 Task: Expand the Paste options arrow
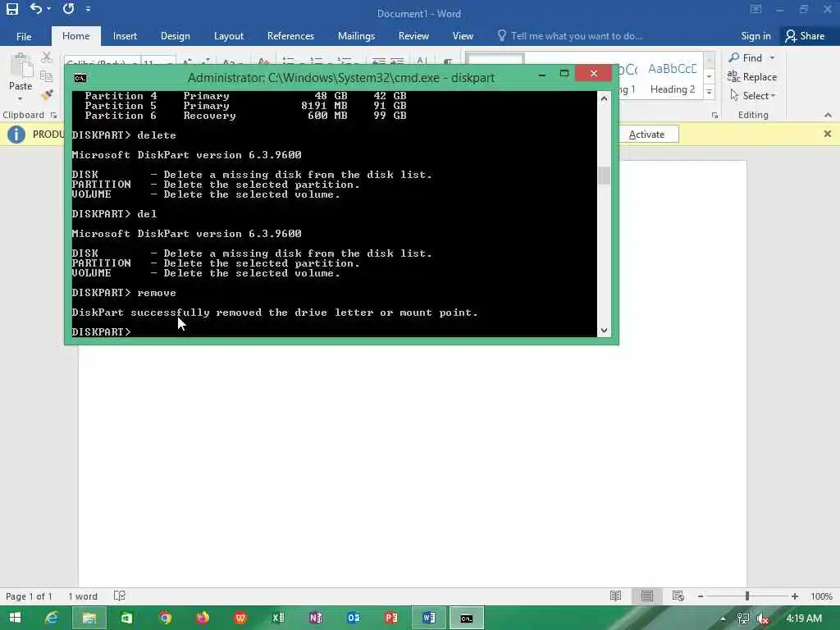pyautogui.click(x=21, y=98)
